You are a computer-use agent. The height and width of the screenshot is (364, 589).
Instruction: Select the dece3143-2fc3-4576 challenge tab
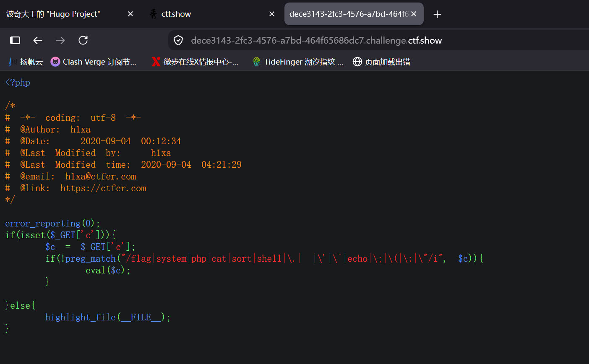click(354, 14)
